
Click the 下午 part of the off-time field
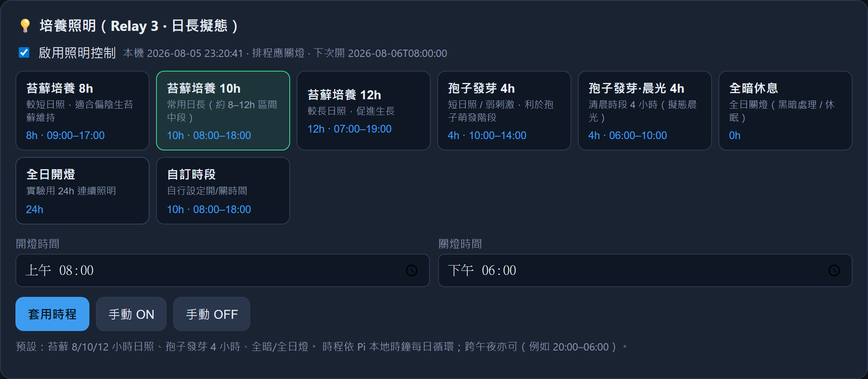tap(461, 270)
